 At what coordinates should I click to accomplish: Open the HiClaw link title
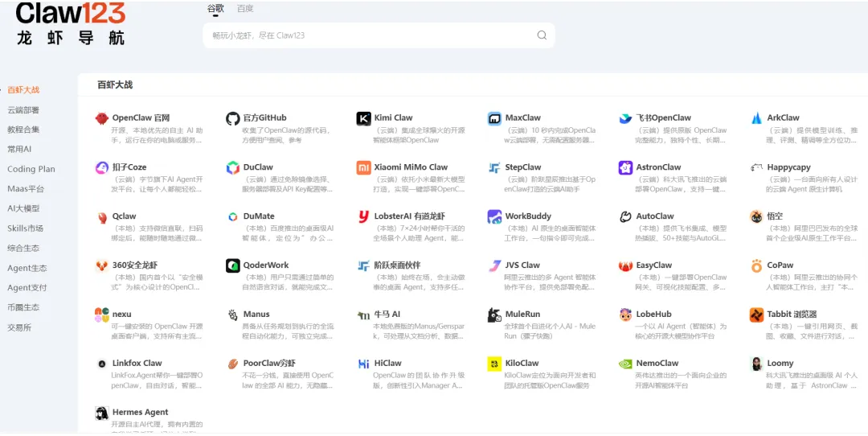coord(387,364)
